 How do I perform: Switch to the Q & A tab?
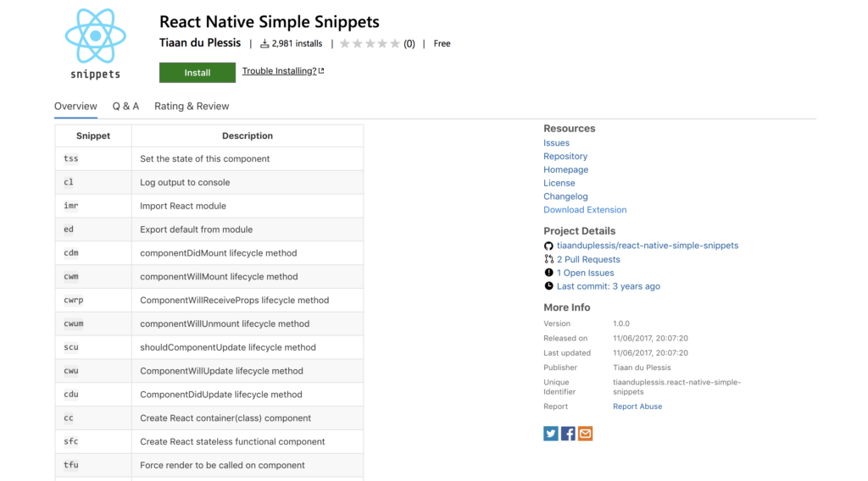[x=125, y=107]
